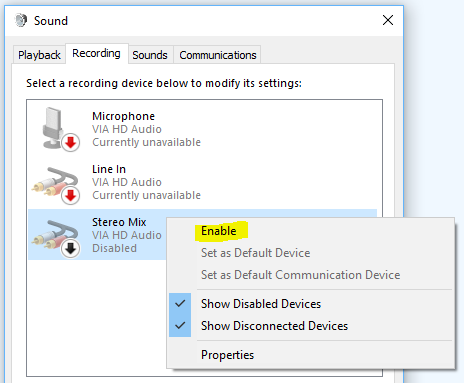Open Properties from the context menu
The height and width of the screenshot is (383, 464).
(312, 355)
